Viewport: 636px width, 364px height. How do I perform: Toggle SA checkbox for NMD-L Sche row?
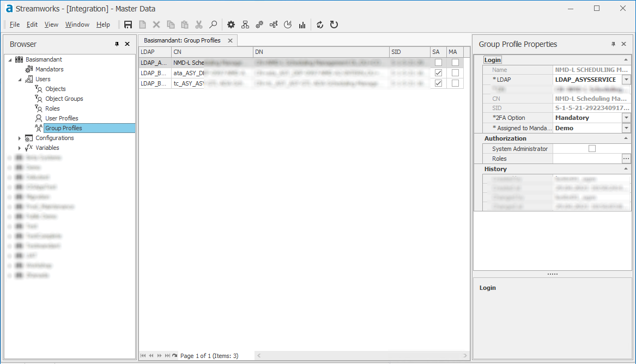pos(438,63)
